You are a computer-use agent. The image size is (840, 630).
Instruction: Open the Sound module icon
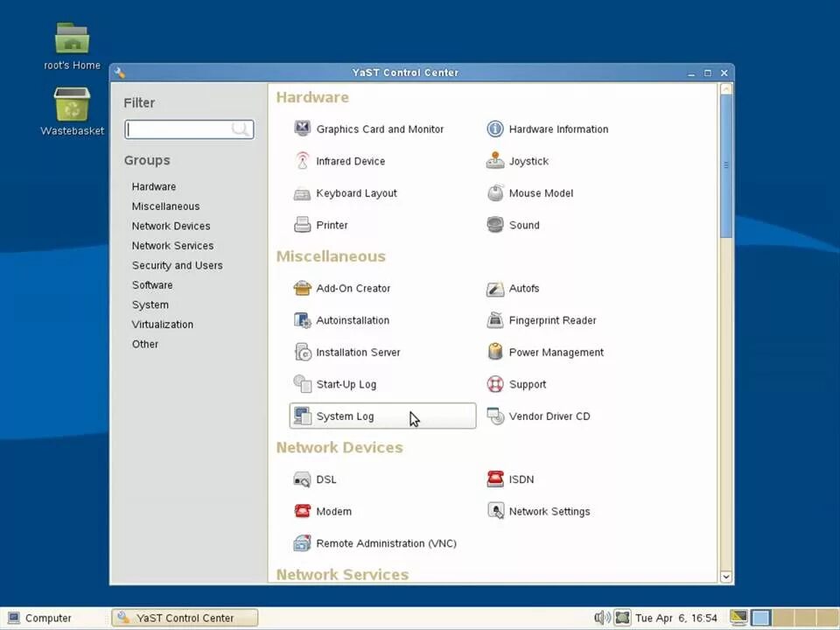(x=495, y=225)
